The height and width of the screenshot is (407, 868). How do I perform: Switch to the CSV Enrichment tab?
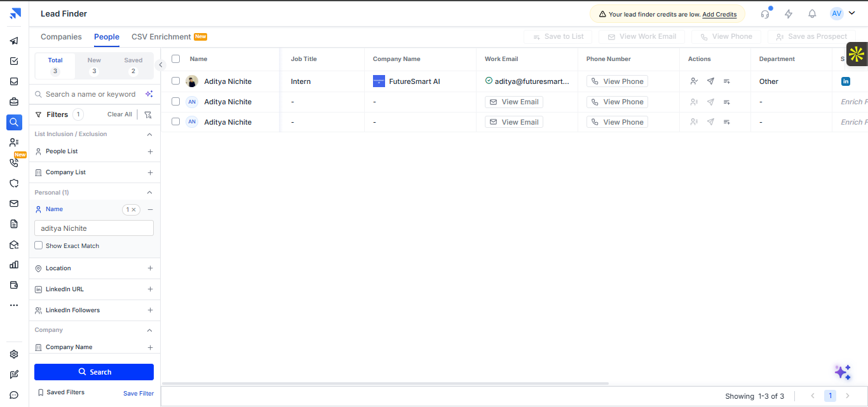(169, 37)
